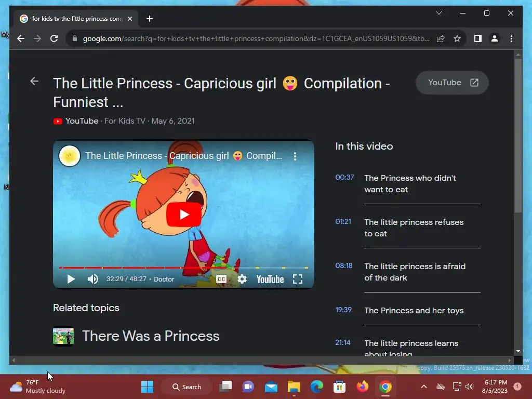Click the taskbar Search box

point(187,387)
